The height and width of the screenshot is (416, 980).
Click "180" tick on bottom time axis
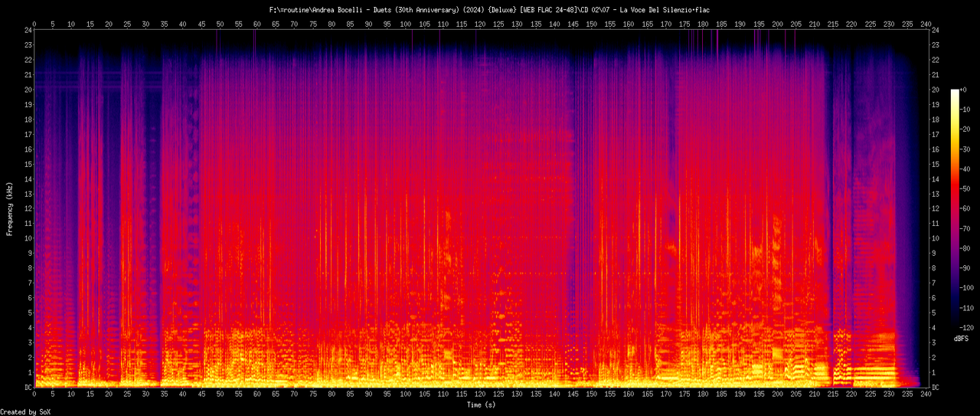click(704, 395)
